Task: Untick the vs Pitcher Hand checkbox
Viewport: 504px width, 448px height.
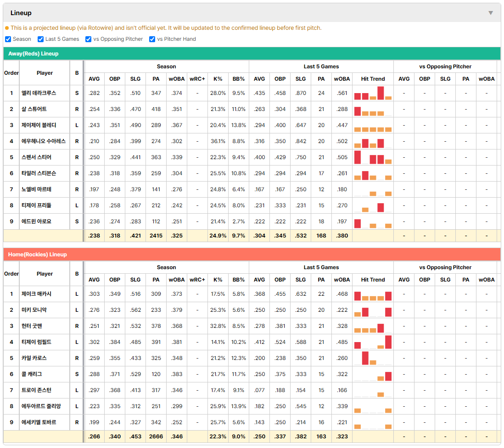Action: [152, 39]
